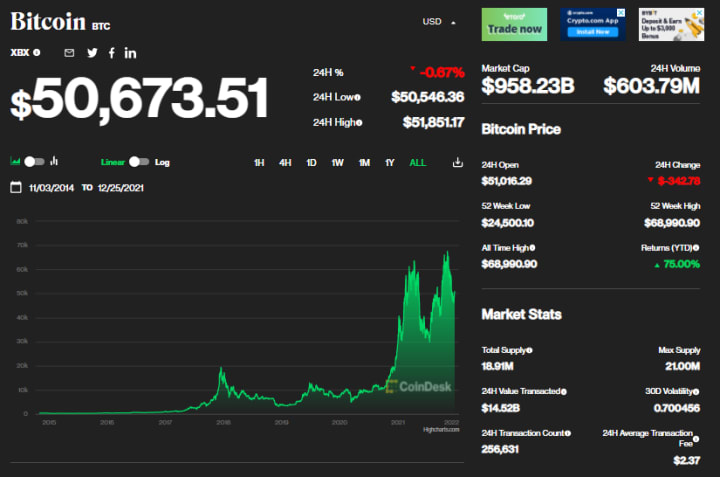Select the 4H time range
Viewport: 720px width, 477px height.
[x=285, y=163]
